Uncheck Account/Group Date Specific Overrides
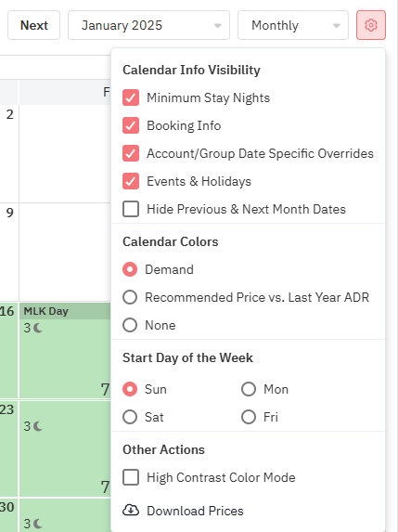 pos(131,153)
